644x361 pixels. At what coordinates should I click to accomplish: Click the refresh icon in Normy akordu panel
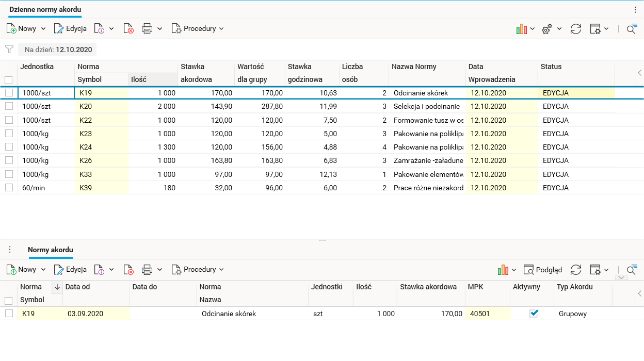pos(576,270)
